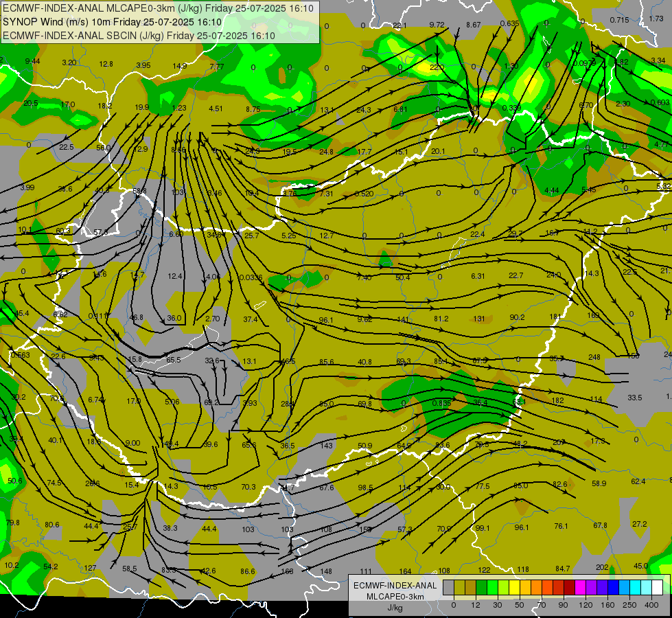Image resolution: width=672 pixels, height=618 pixels.
Task: Click the map data value '74.5'
Action: coord(54,483)
